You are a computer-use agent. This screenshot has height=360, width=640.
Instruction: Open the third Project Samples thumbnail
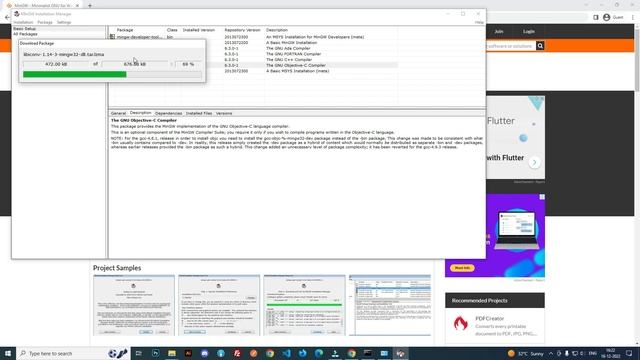(x=304, y=305)
